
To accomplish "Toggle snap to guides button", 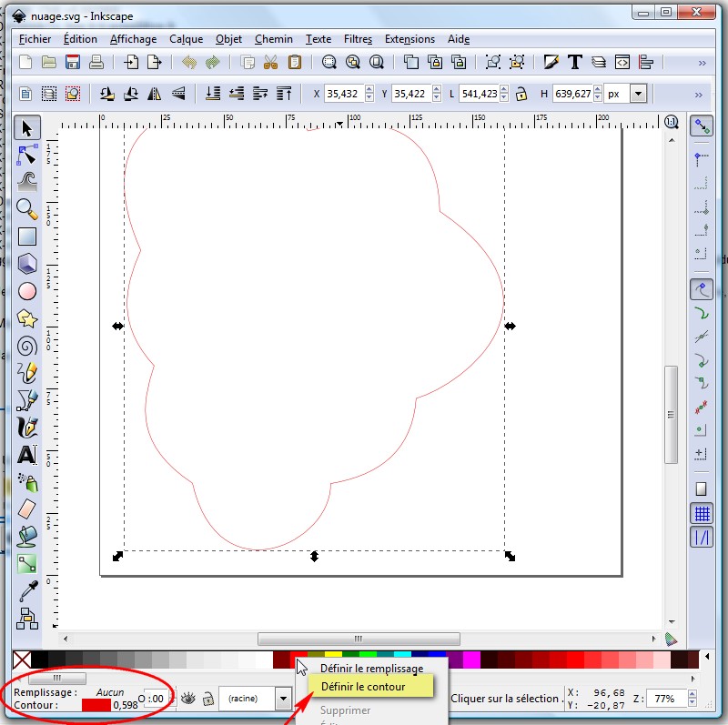I will (701, 538).
